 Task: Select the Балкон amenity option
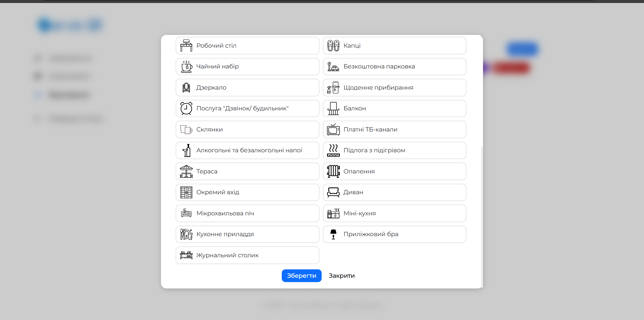point(394,108)
